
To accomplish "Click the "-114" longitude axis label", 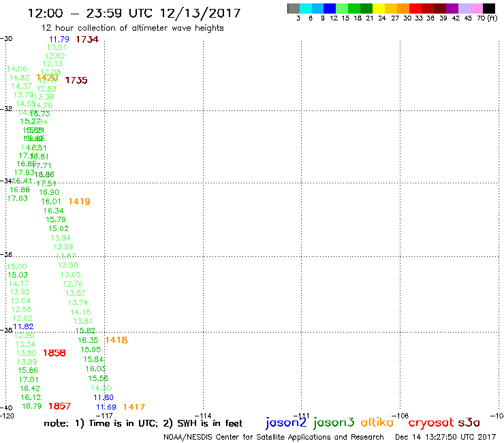I will point(204,416).
